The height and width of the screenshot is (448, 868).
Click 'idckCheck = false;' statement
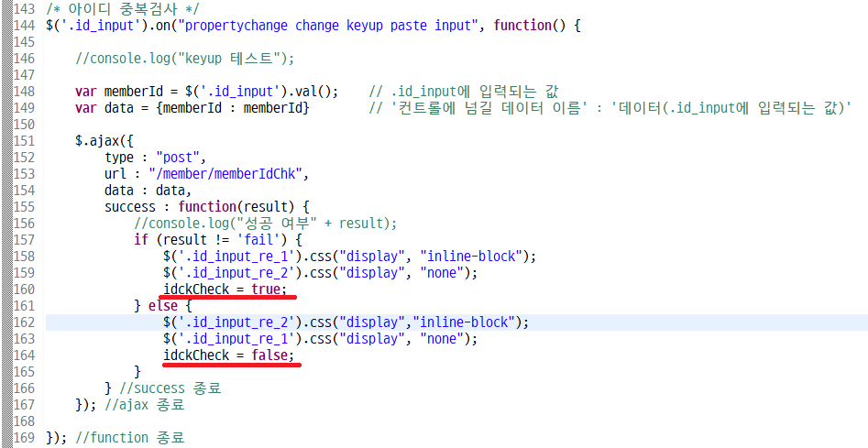tap(229, 355)
